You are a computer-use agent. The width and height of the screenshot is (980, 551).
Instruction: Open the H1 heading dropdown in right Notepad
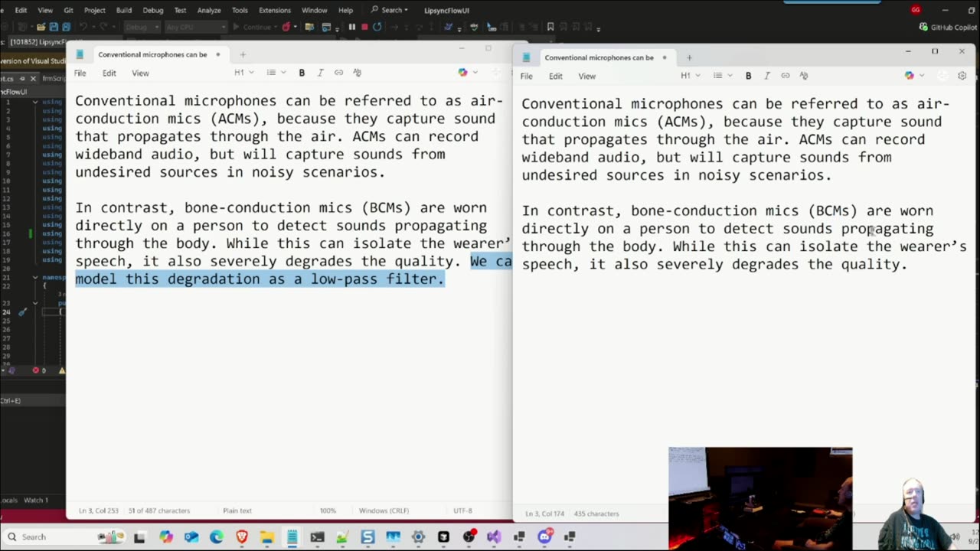(x=691, y=76)
